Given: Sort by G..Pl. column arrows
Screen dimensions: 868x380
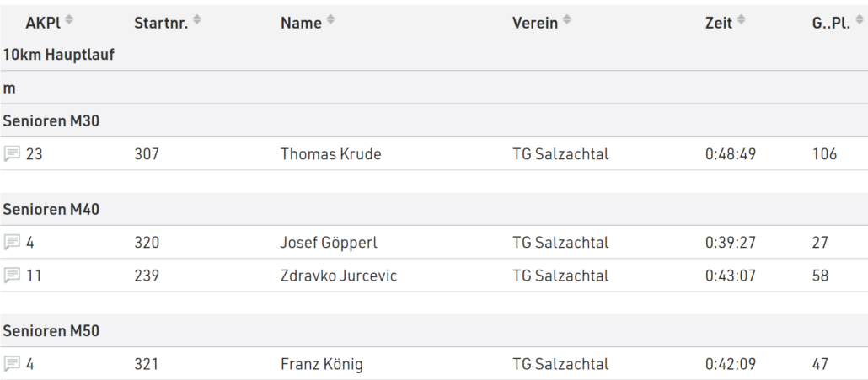Looking at the screenshot, I should tap(859, 20).
